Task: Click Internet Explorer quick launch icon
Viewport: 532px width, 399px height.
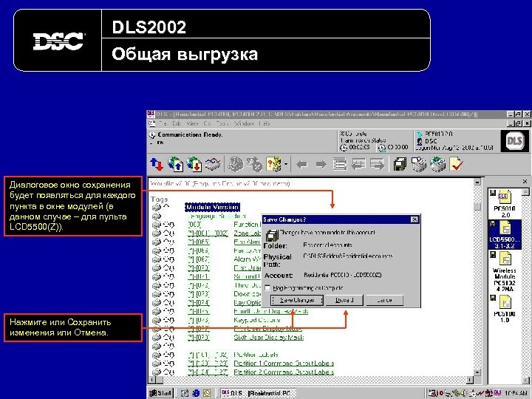Action: click(196, 393)
